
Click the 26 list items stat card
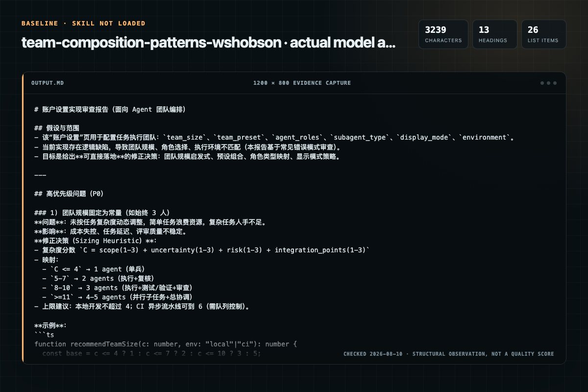click(543, 34)
